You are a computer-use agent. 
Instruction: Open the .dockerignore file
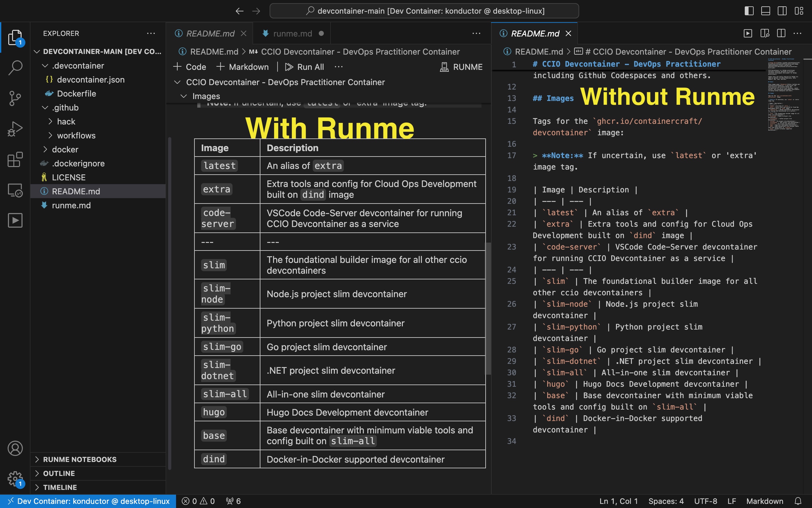98,163
